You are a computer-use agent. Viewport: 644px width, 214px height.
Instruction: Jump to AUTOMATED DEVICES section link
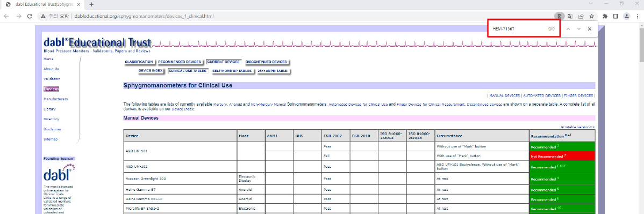[542, 95]
